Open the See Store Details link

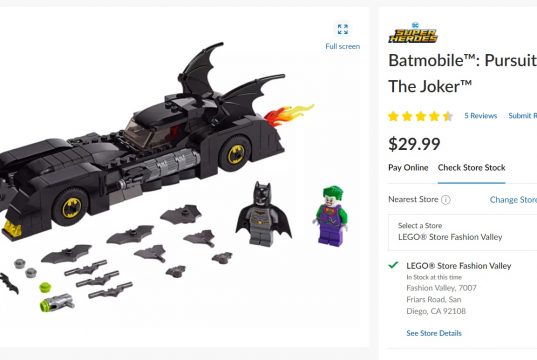(434, 333)
